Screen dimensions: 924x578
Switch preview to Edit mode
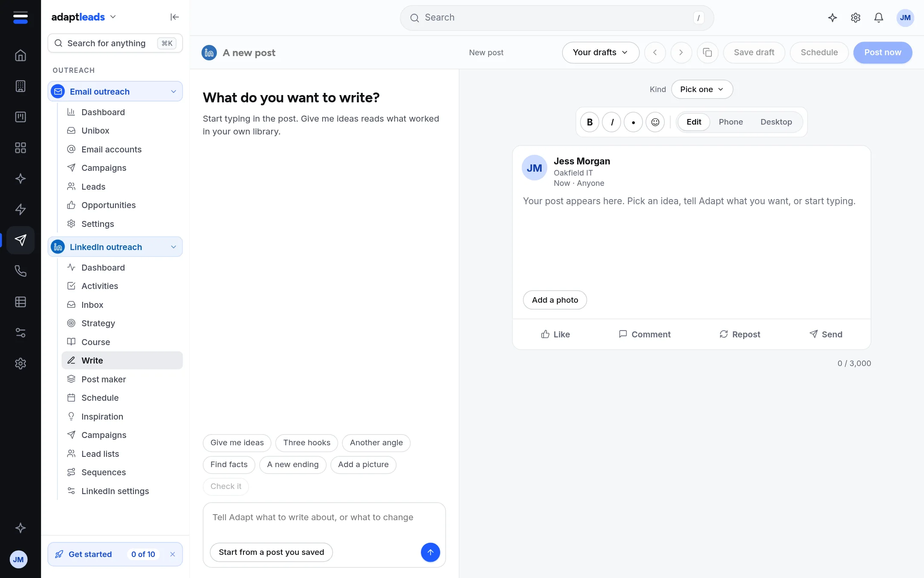pyautogui.click(x=693, y=122)
